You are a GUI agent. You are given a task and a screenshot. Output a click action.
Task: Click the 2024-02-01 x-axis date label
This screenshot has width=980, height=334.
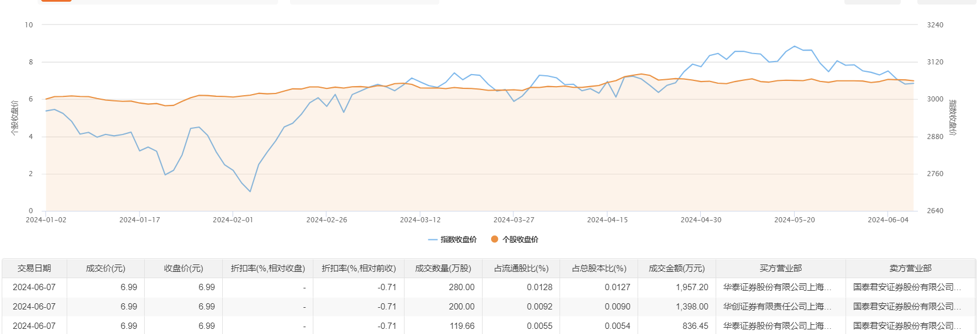coord(232,220)
